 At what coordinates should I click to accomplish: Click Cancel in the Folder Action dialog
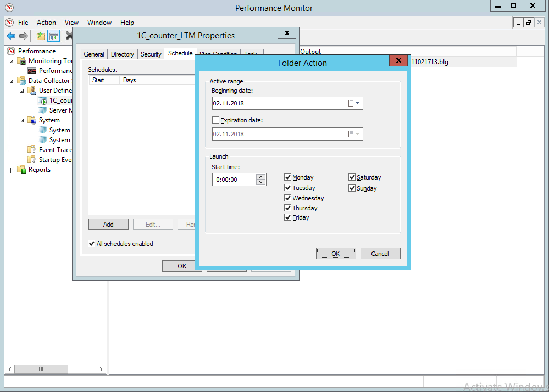380,254
